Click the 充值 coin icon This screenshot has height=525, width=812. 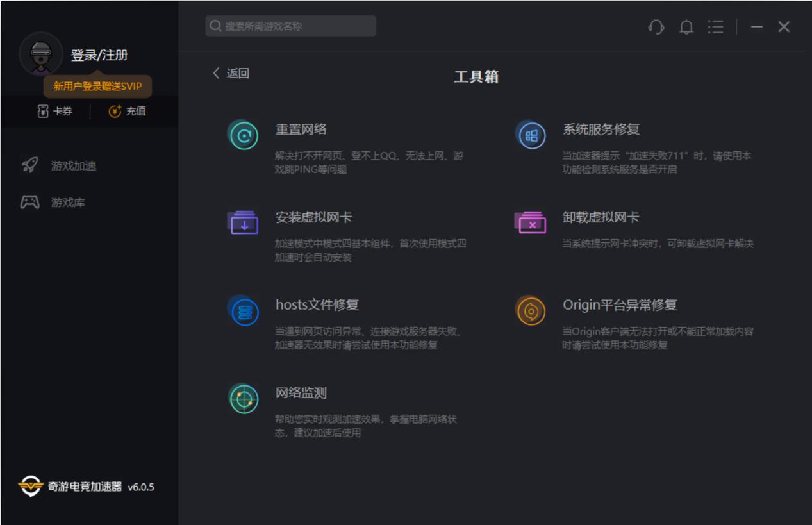point(115,112)
